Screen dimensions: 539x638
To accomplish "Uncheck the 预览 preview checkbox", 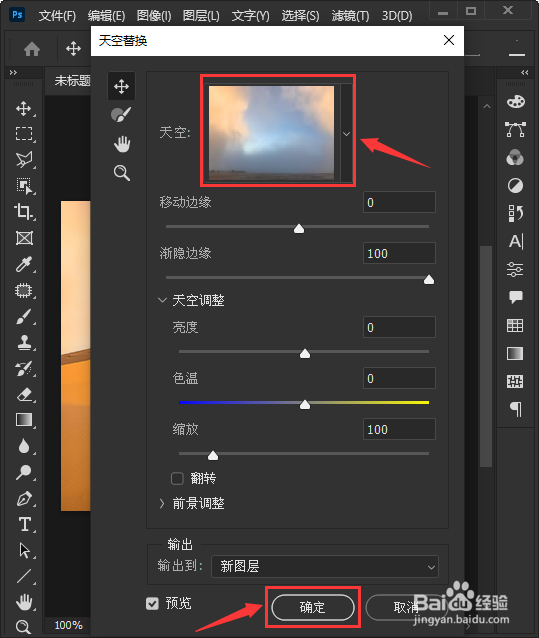I will click(153, 603).
